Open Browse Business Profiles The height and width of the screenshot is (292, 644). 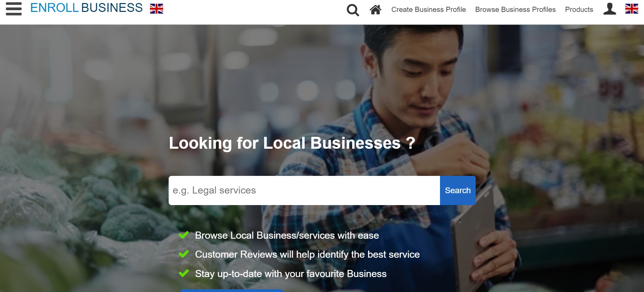point(515,10)
